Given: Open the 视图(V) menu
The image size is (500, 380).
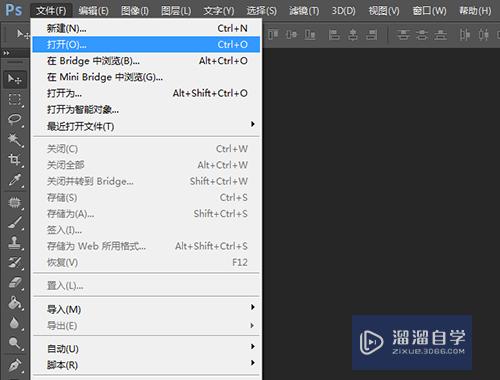Looking at the screenshot, I should [x=384, y=11].
